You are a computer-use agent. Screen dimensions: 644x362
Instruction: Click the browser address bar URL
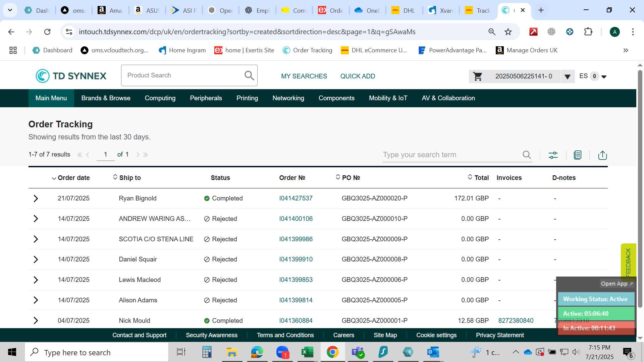[247, 32]
